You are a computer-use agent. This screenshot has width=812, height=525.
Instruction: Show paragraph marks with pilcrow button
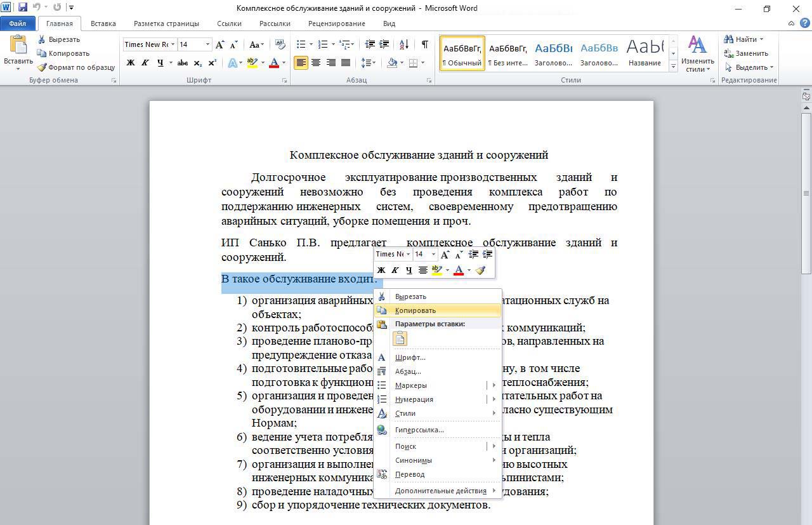click(424, 44)
